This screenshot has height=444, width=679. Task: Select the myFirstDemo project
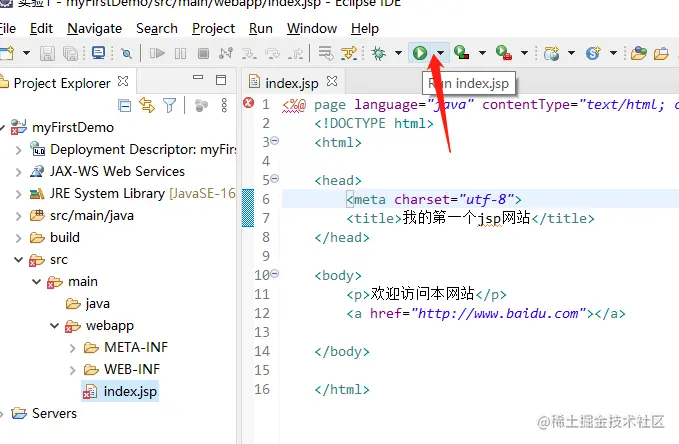click(x=62, y=127)
